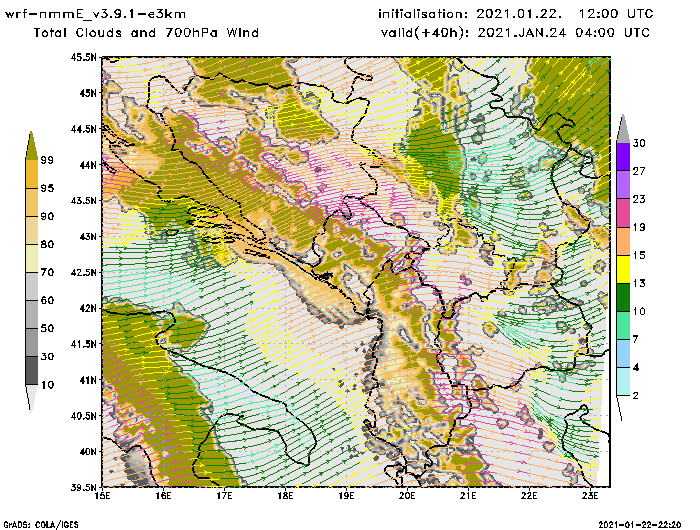Click the '43N' latitude label
The height and width of the screenshot is (530, 700).
click(x=88, y=236)
